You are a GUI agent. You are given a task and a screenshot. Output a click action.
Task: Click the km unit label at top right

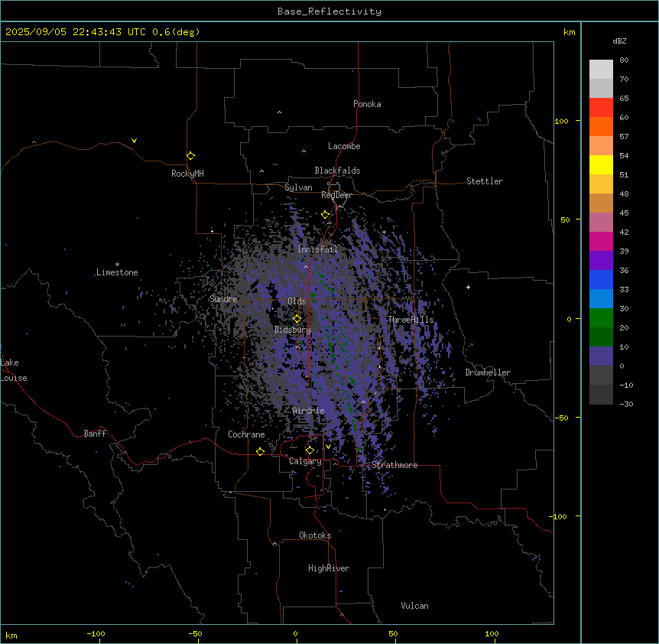pyautogui.click(x=570, y=32)
